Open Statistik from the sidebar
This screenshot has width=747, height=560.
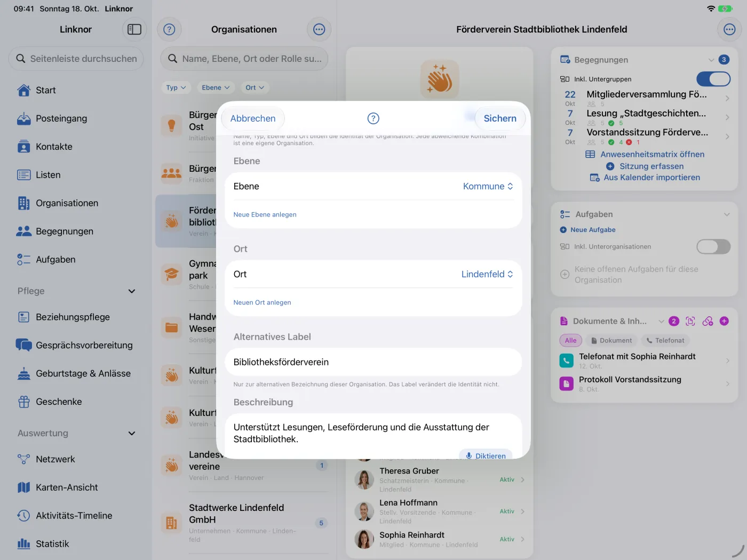click(76, 544)
